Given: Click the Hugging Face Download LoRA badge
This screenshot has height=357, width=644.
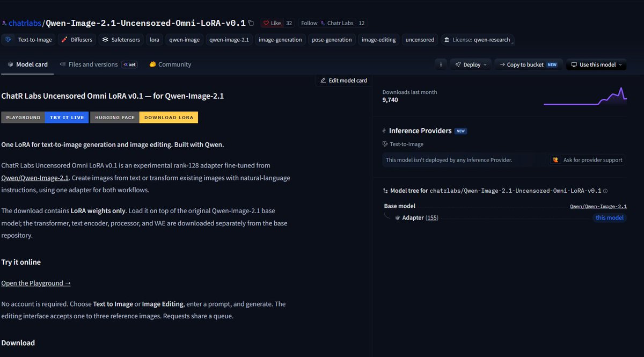Looking at the screenshot, I should pyautogui.click(x=144, y=118).
